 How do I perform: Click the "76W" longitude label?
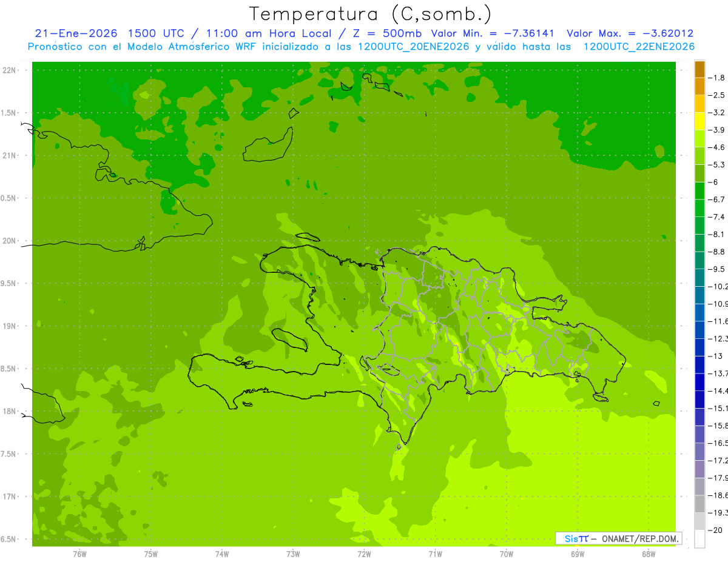click(x=79, y=554)
